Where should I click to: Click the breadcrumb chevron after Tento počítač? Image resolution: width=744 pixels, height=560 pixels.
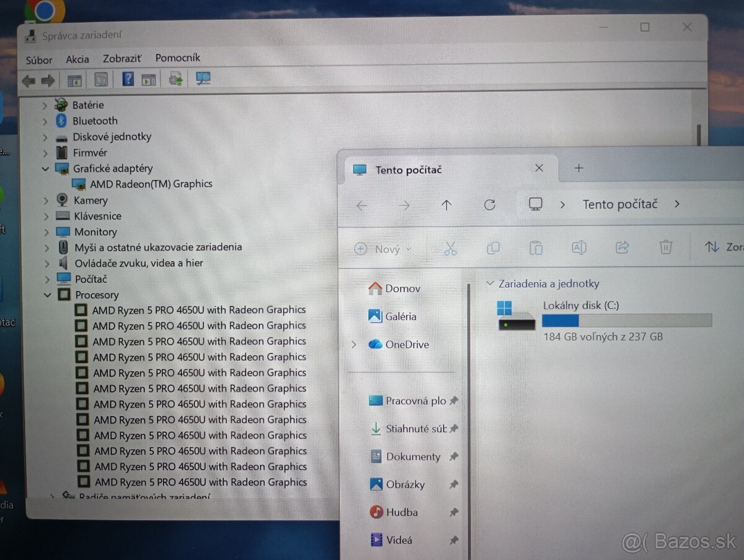tap(676, 203)
